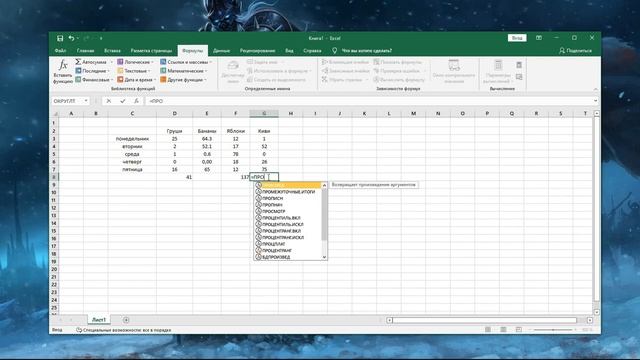
Task: Click the autocomplete list scrollbar thumb
Action: coord(324,214)
